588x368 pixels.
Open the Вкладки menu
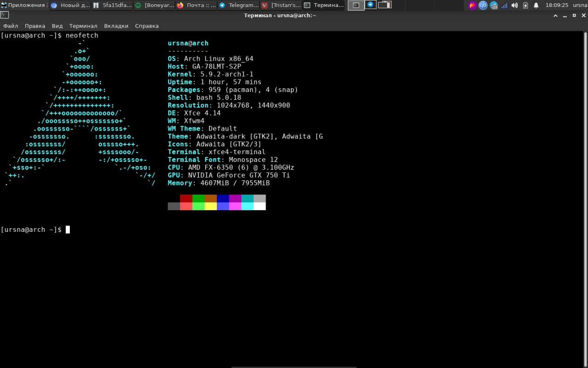[x=116, y=26]
